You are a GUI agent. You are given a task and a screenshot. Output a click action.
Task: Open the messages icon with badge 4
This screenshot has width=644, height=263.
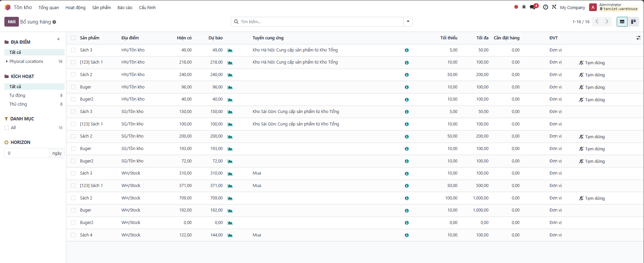[534, 7]
